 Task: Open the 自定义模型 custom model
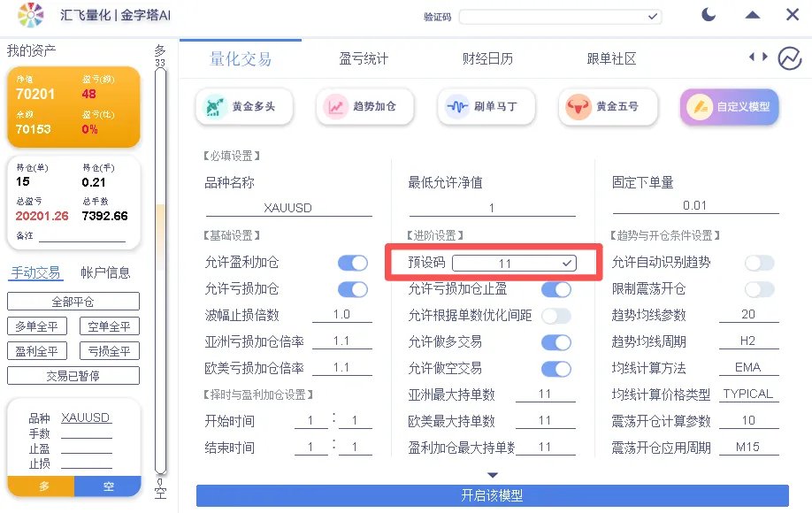729,107
